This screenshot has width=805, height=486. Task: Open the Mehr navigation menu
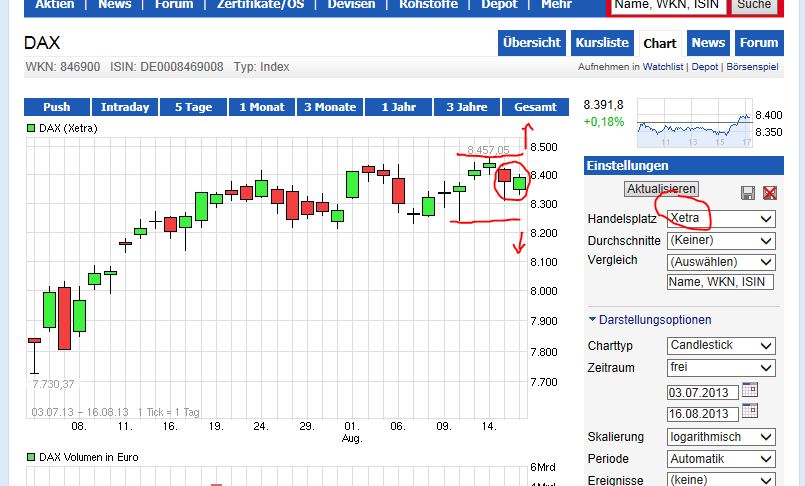coord(557,5)
